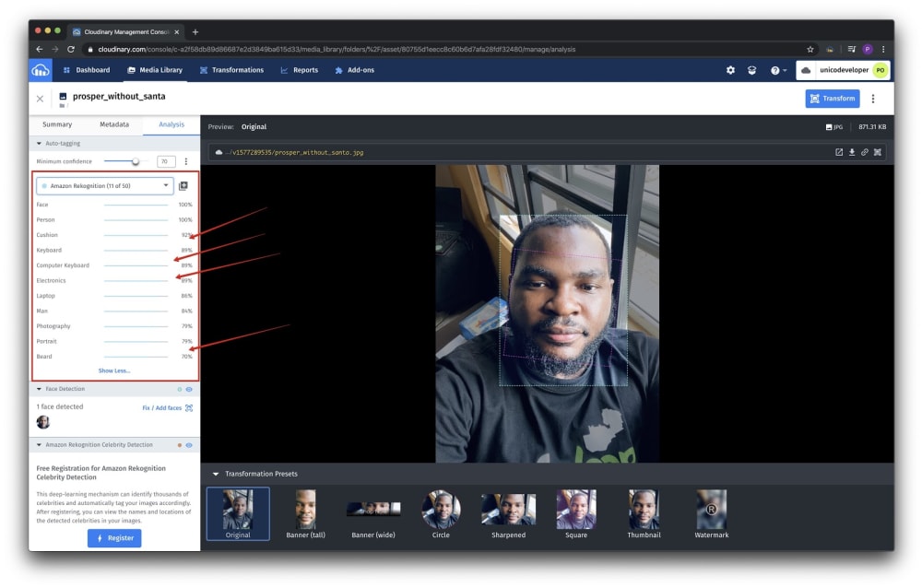Click the Transform button
Image resolution: width=922 pixels, height=588 pixels.
coord(832,99)
